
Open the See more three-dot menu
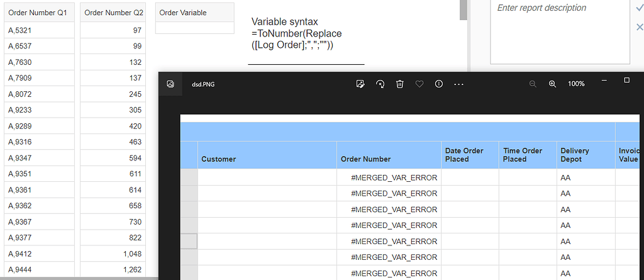458,84
